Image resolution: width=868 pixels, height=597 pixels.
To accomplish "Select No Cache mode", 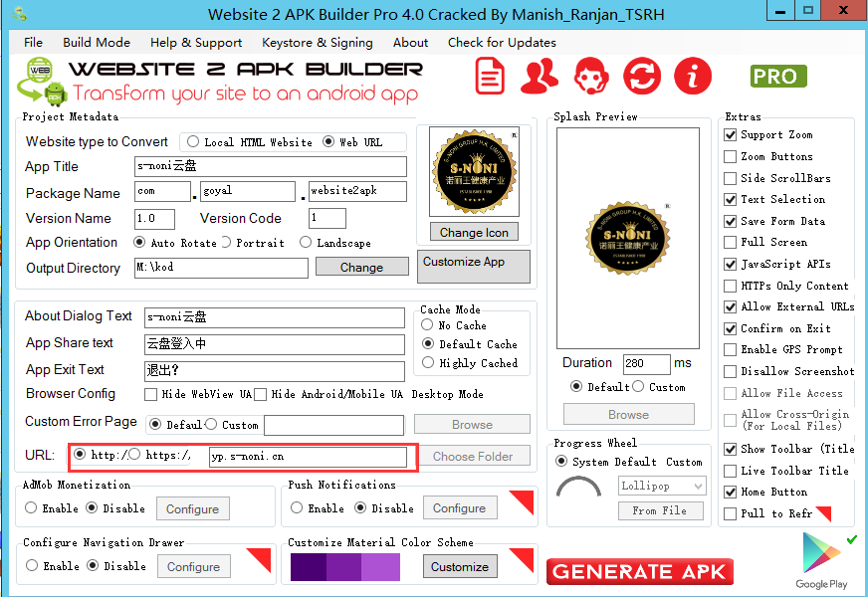I will [x=427, y=325].
